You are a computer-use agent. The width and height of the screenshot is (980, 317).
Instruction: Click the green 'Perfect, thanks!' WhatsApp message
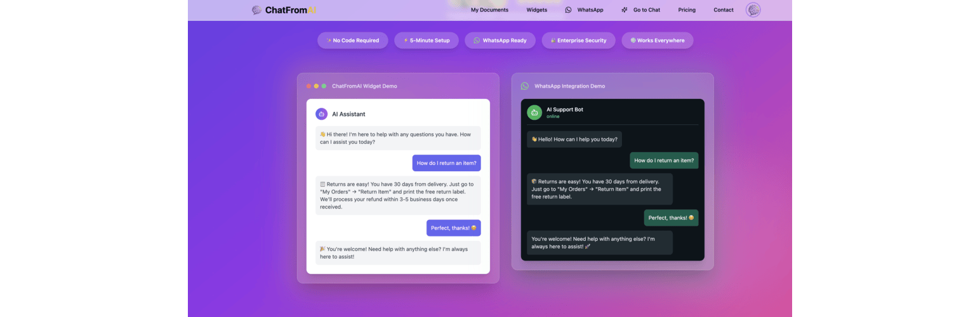pyautogui.click(x=671, y=218)
